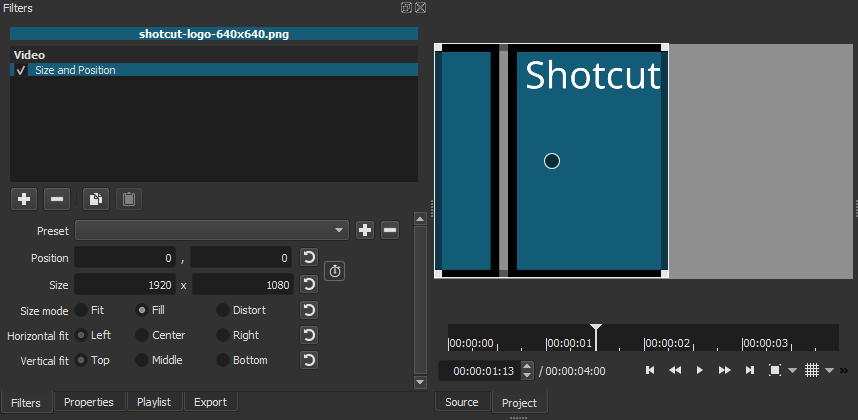Select the Fill size mode
Screen dimensions: 858x420
click(142, 310)
